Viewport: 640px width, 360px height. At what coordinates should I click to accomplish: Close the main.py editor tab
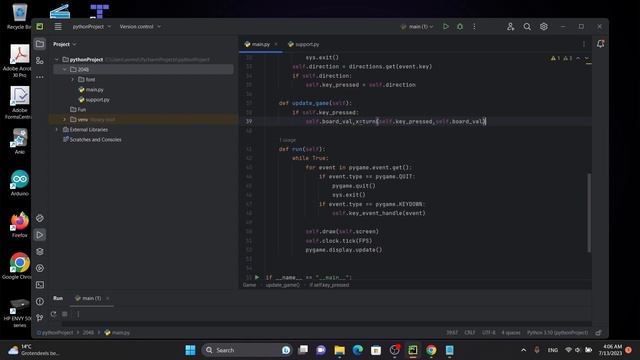pyautogui.click(x=276, y=44)
